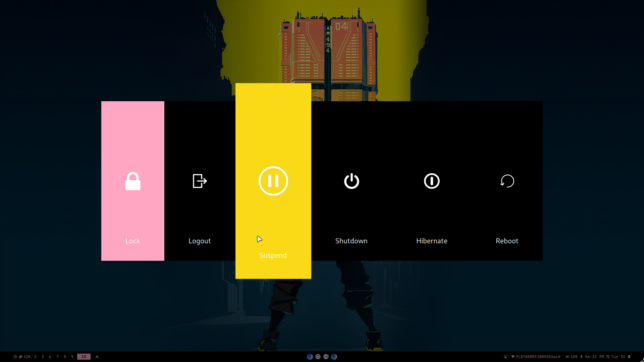The image size is (644, 362).
Task: Click the Shutdown text label
Action: pos(351,241)
